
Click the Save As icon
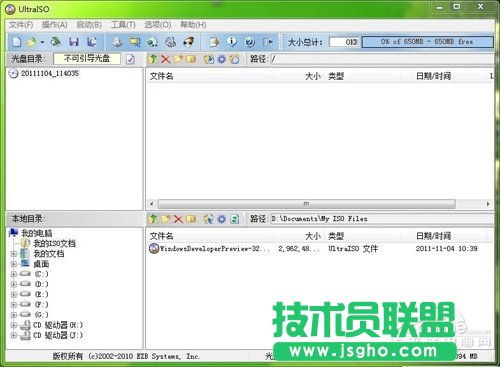tap(92, 42)
